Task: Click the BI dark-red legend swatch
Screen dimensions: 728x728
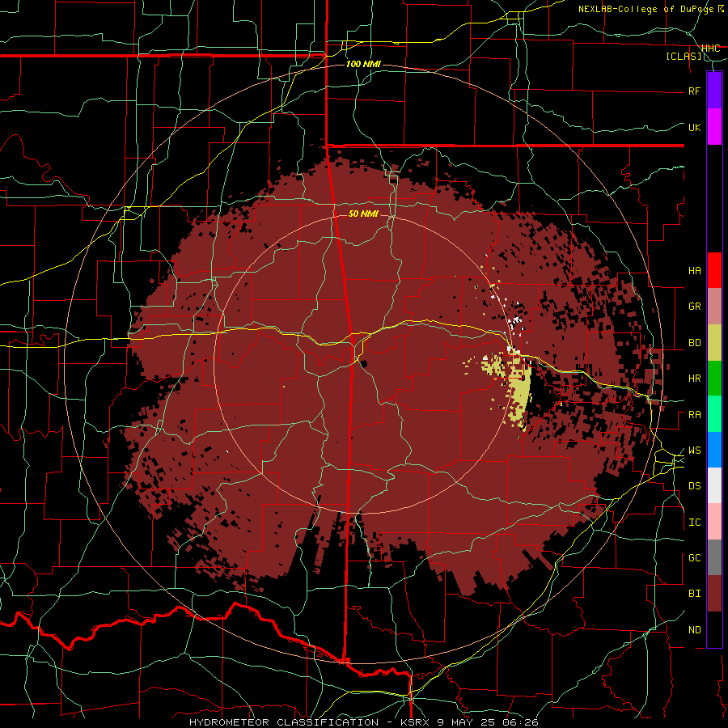Action: pos(714,594)
